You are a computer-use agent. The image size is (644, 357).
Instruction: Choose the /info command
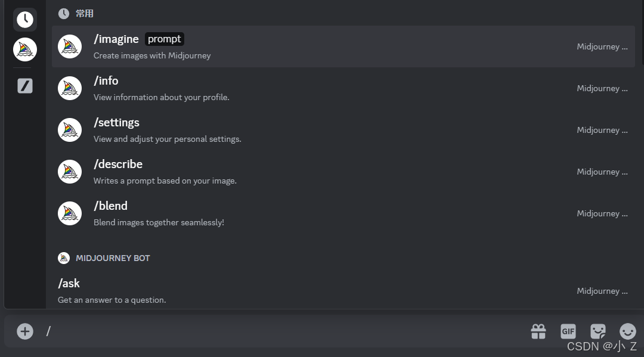(106, 81)
